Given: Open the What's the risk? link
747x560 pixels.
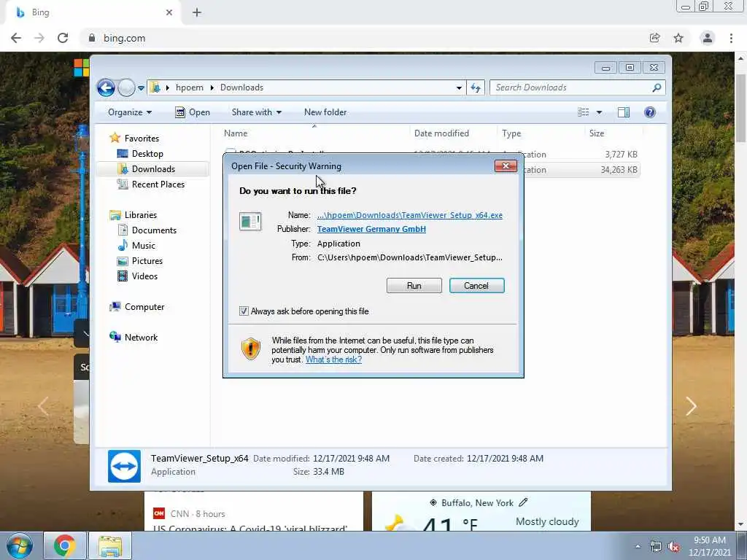Looking at the screenshot, I should click(333, 359).
